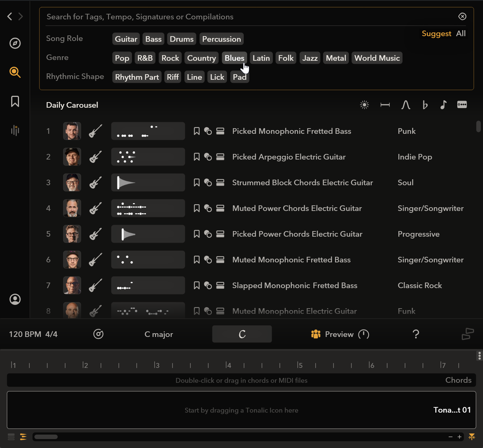Click the horizontal timeline scrollbar thumb
Screen dimensions: 483x448
coord(46,437)
